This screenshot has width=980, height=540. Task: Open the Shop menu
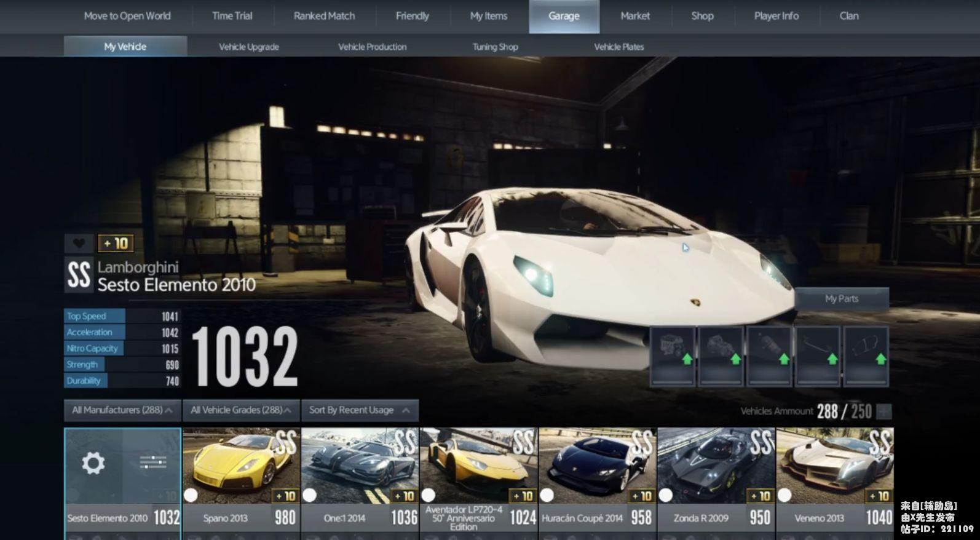point(702,16)
